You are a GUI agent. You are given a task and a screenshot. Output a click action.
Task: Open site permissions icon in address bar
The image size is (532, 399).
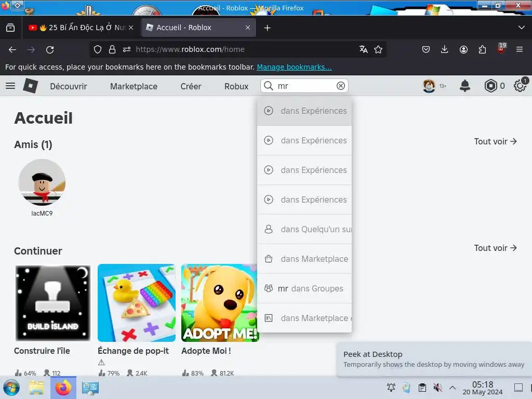127,49
